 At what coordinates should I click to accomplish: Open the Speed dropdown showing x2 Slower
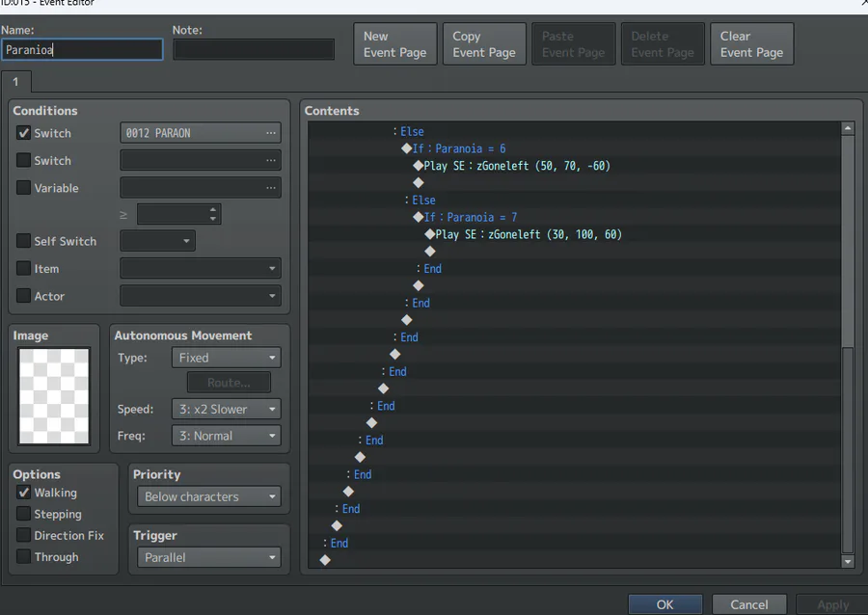tap(227, 410)
